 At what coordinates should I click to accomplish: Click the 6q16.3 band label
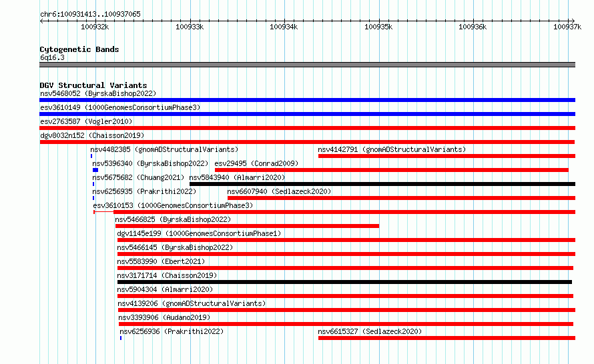[x=52, y=57]
